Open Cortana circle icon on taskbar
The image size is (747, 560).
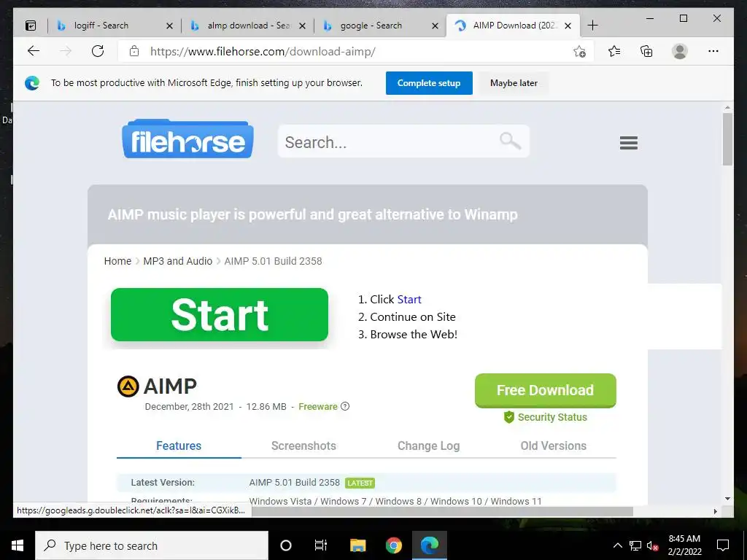(286, 545)
